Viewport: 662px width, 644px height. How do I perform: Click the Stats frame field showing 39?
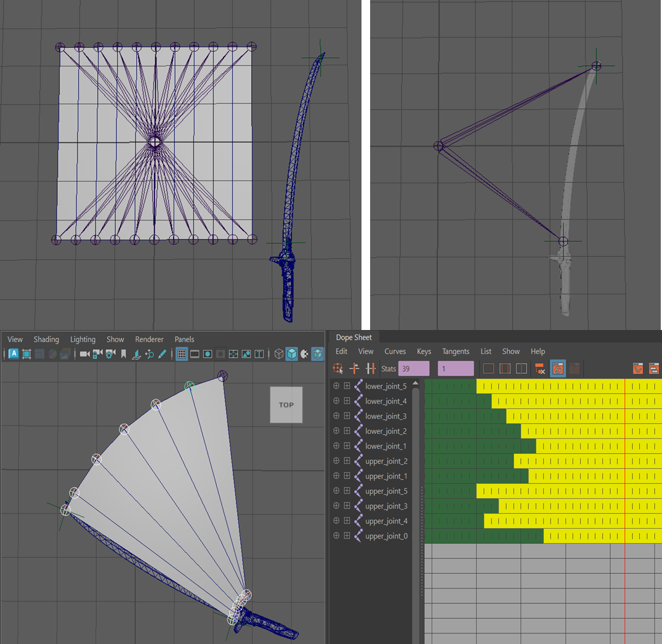click(413, 369)
